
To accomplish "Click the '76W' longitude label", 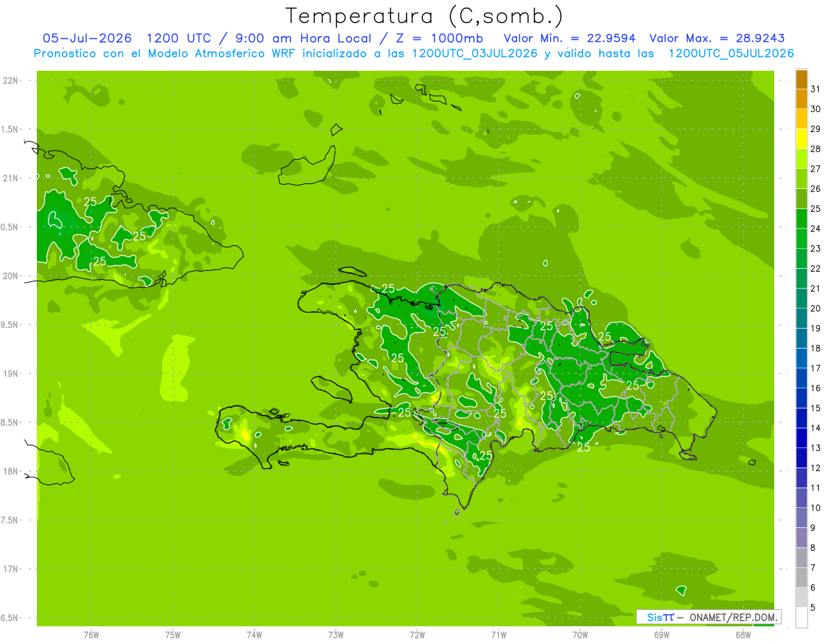I will pos(91,634).
